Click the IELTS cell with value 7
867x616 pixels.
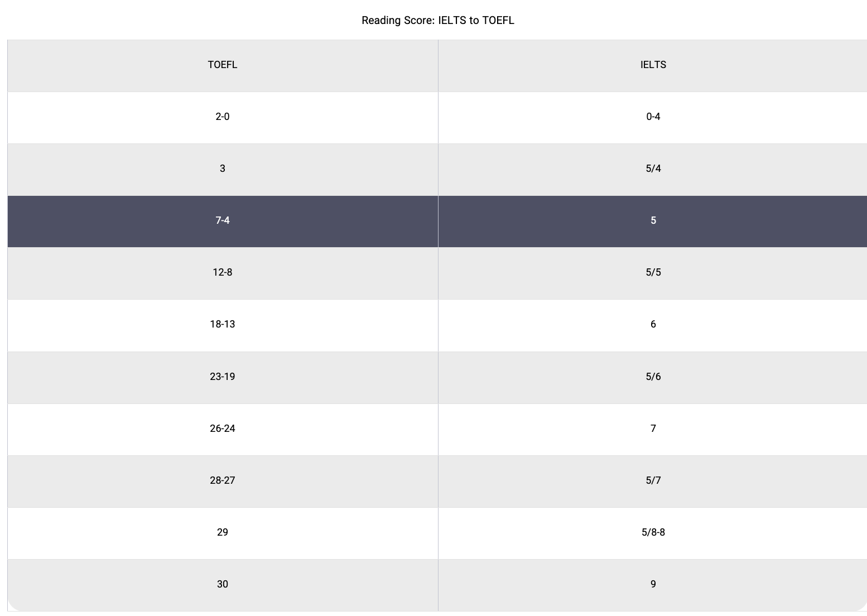pos(653,429)
